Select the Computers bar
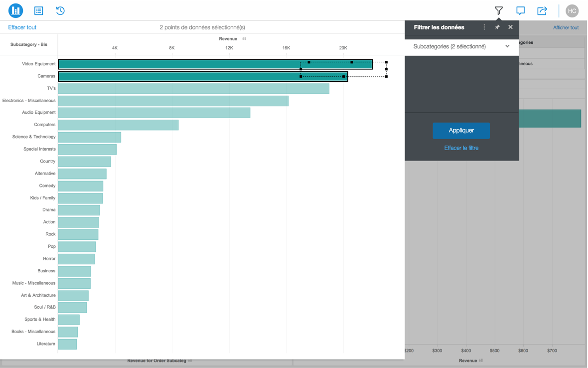 118,125
